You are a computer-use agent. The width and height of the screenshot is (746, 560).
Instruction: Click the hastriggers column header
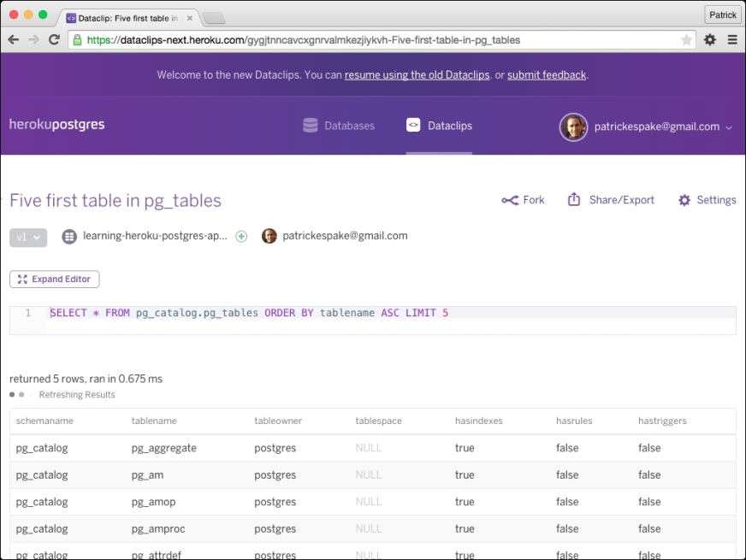pyautogui.click(x=662, y=421)
